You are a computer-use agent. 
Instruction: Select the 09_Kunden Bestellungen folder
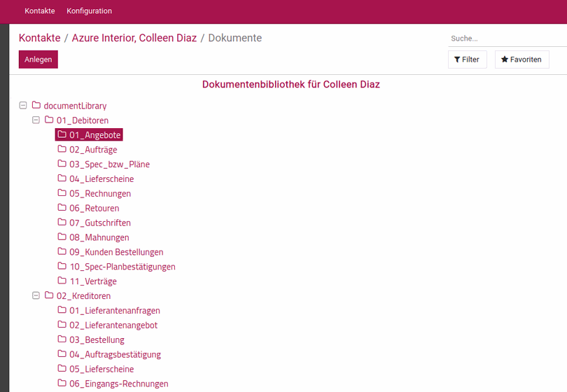pyautogui.click(x=116, y=252)
